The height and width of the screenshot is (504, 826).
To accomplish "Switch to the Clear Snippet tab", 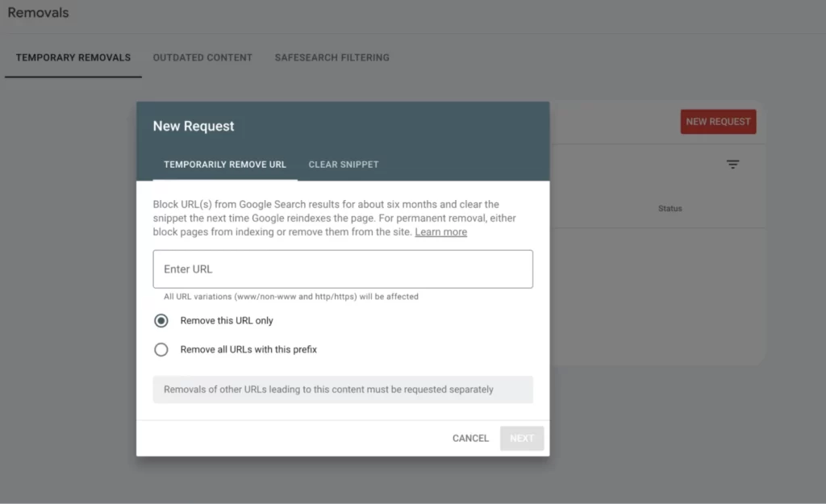I will (x=344, y=165).
